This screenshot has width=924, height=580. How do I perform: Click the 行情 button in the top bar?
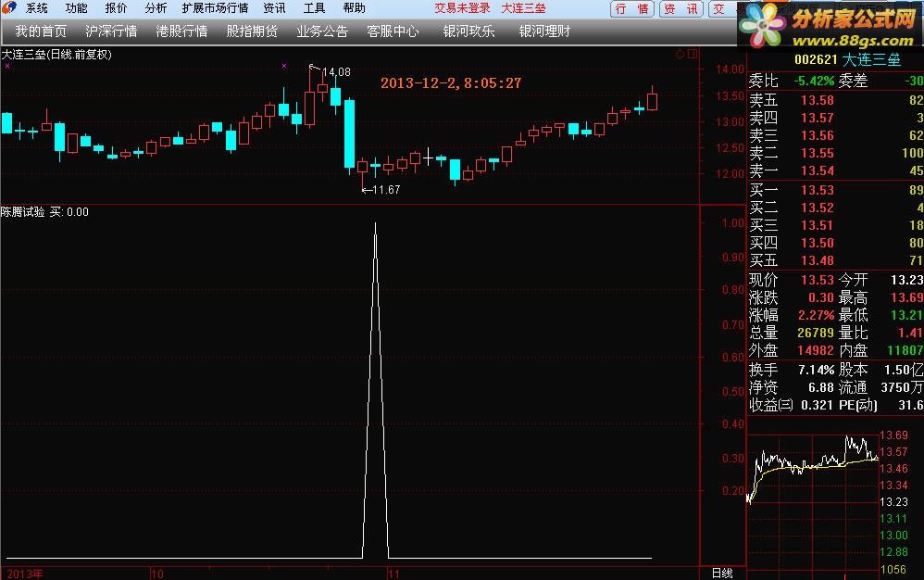(x=631, y=9)
